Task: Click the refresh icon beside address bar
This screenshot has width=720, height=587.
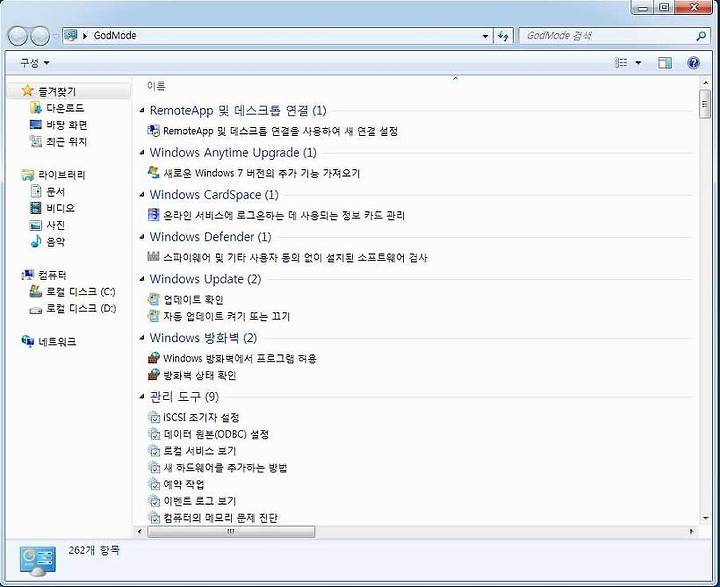Action: click(503, 36)
